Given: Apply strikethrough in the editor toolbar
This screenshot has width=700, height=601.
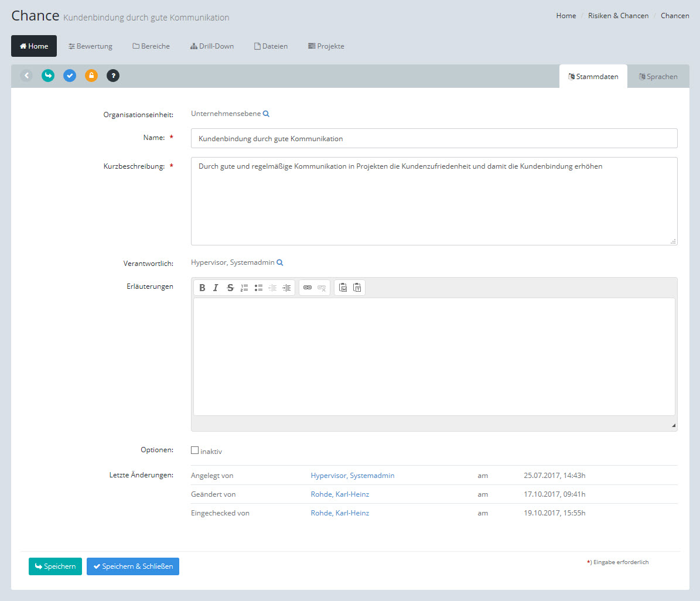Looking at the screenshot, I should (x=230, y=288).
